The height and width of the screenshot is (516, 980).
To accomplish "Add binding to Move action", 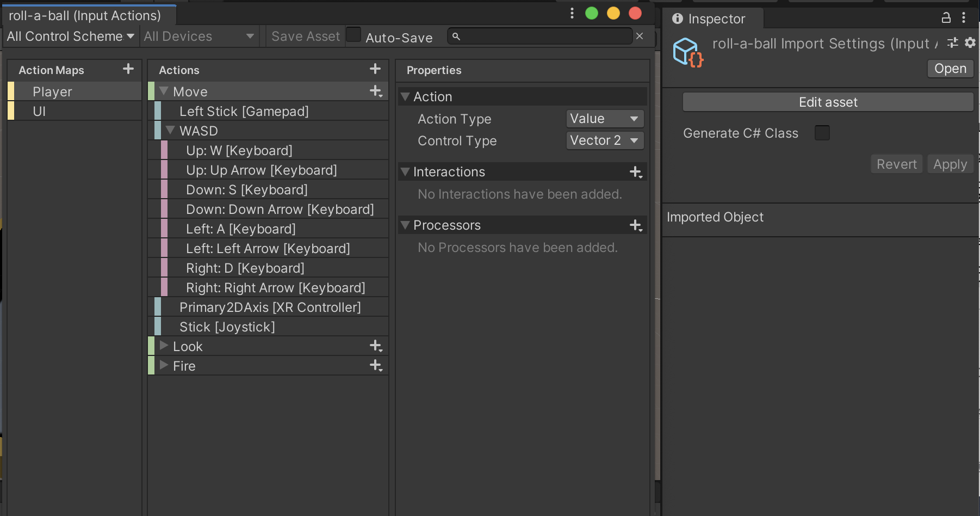I will coord(376,91).
